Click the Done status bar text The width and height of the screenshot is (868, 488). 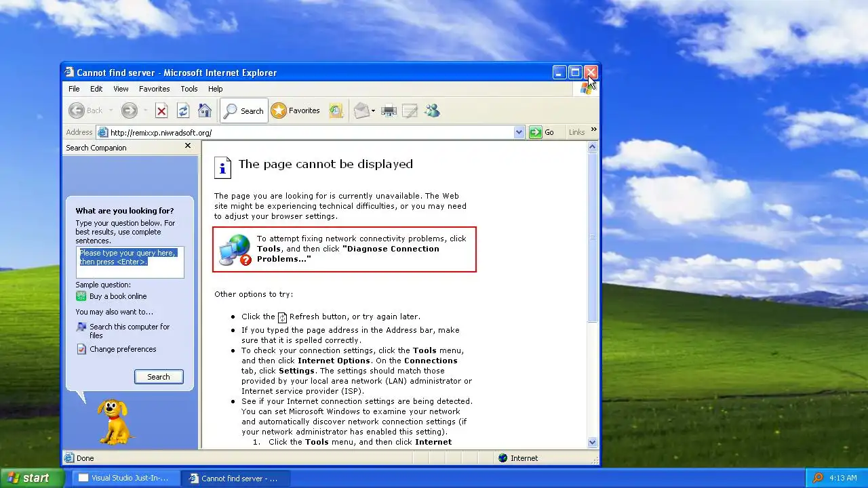[85, 458]
